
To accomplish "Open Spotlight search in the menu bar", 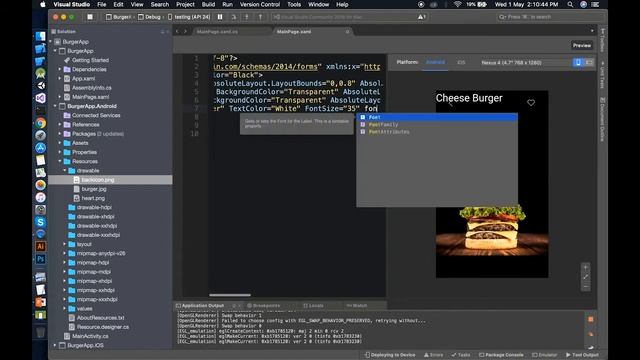I will [x=570, y=4].
